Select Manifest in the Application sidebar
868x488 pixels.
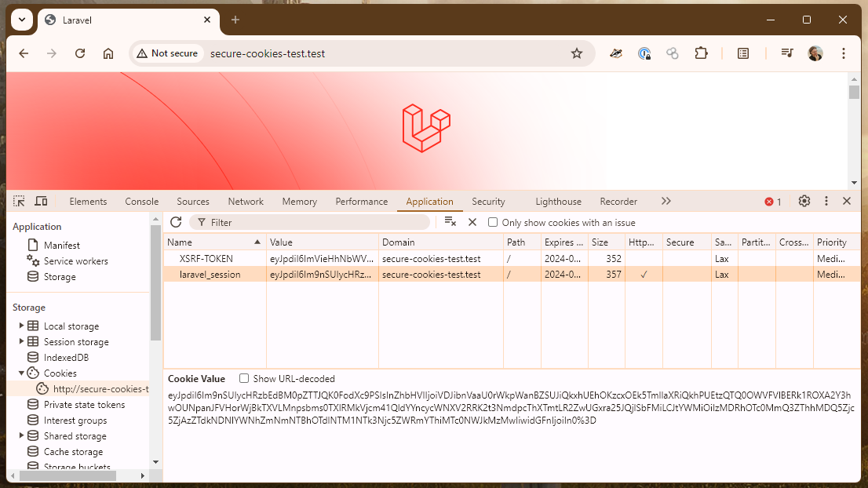(61, 245)
